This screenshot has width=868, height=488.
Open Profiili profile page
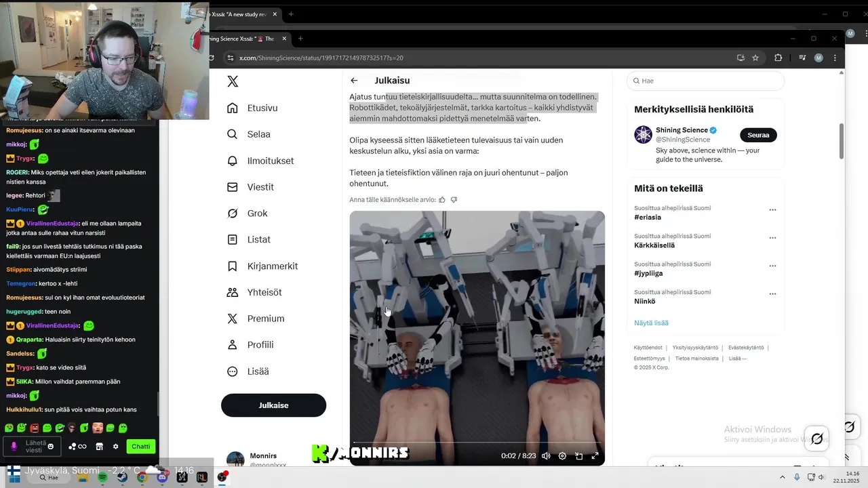(x=250, y=345)
